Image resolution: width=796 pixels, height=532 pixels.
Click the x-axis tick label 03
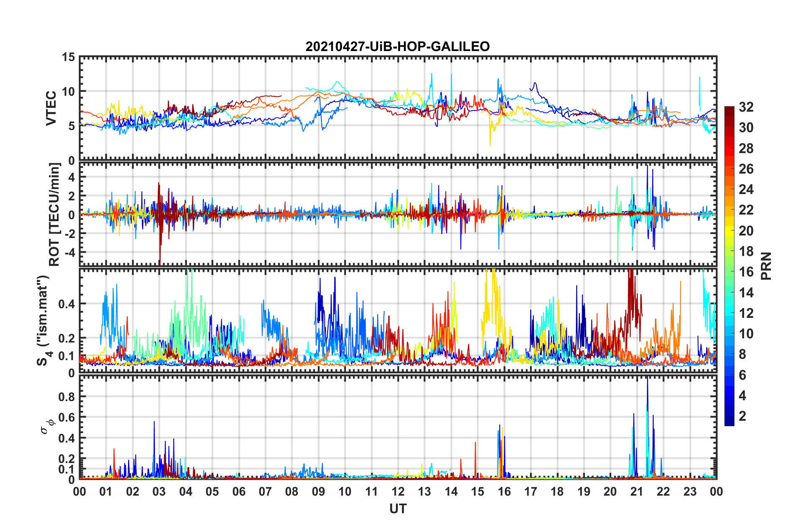tap(159, 491)
